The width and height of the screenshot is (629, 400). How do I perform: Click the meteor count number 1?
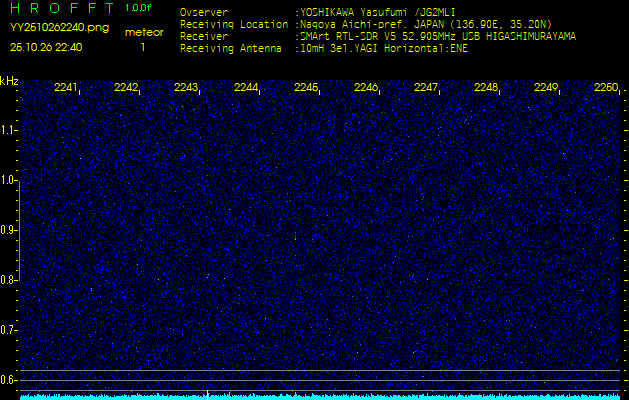(143, 47)
